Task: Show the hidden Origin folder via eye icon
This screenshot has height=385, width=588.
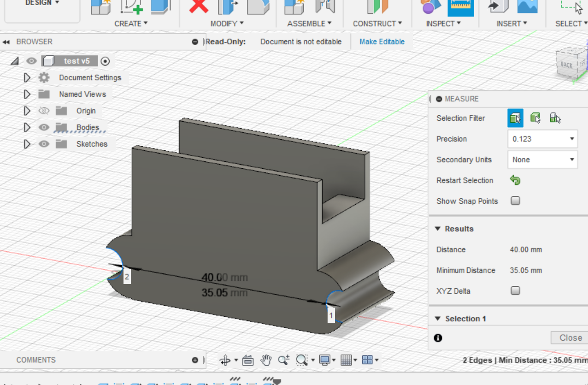Action: (44, 111)
